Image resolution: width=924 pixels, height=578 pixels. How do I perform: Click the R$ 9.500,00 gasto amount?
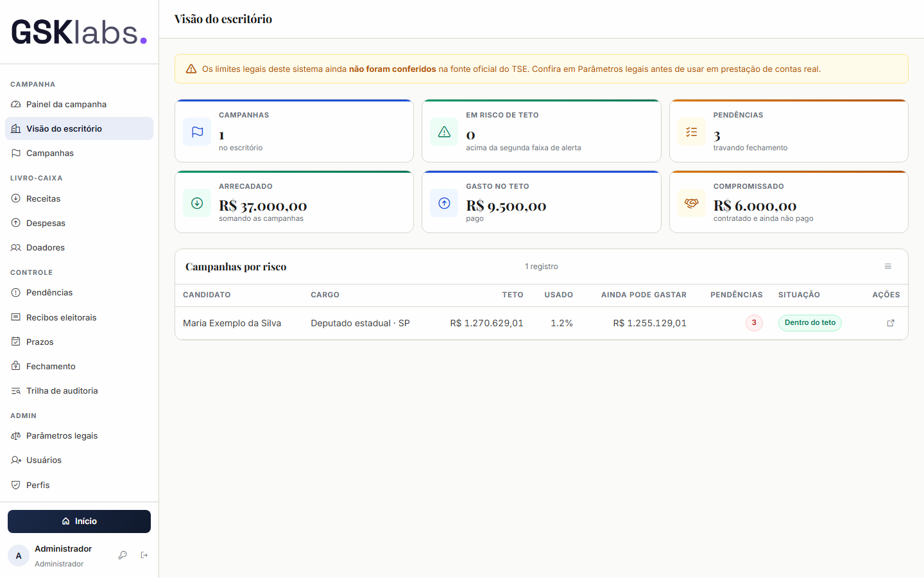coord(506,206)
